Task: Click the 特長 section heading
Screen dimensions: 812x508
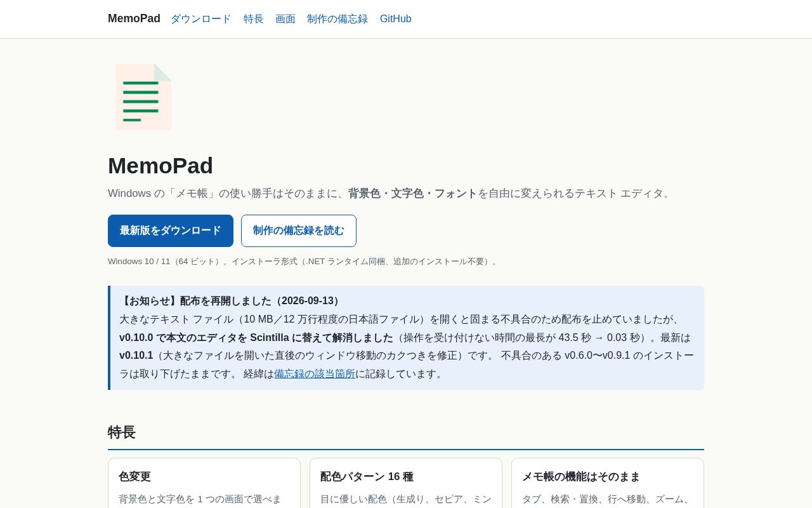Action: click(122, 432)
